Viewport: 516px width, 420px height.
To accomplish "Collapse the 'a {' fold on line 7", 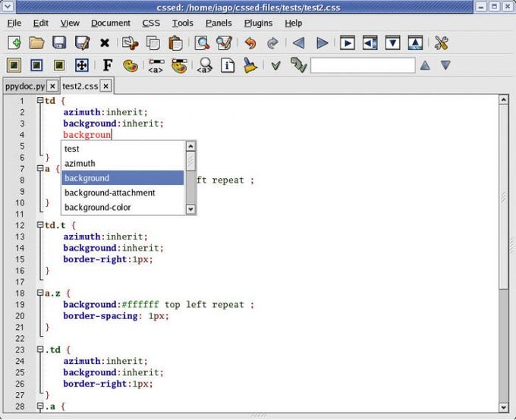I will (40, 168).
